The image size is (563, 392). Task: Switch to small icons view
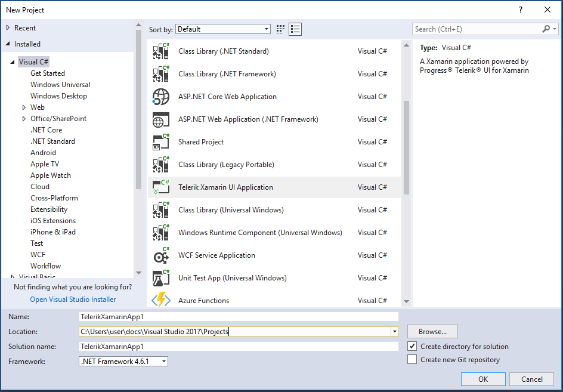click(280, 29)
